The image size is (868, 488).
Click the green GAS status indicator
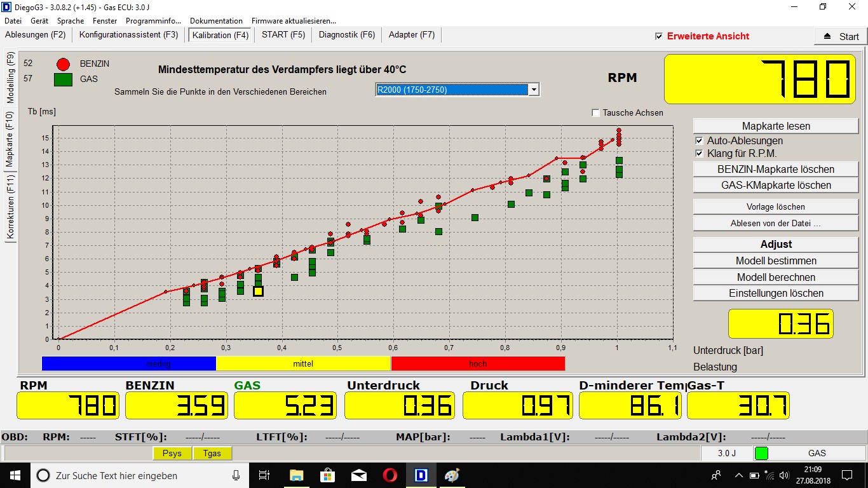761,453
